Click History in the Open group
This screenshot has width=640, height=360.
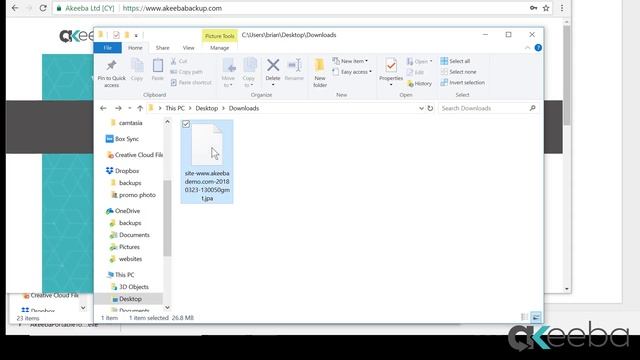419,83
